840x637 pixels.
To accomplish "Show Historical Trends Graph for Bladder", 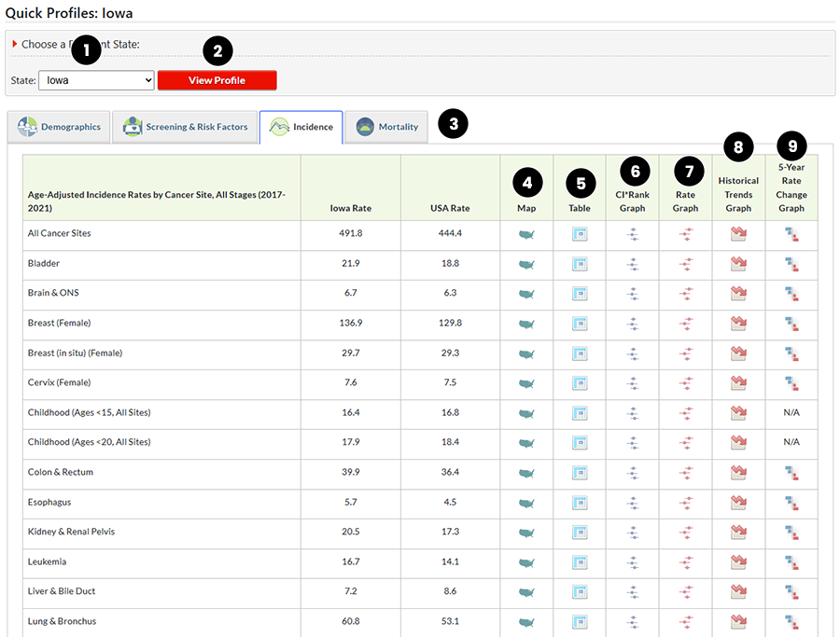I will coord(738,264).
